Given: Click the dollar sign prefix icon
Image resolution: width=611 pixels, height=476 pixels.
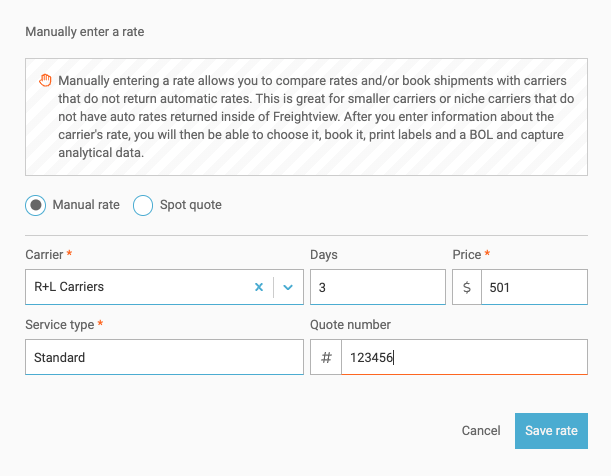Looking at the screenshot, I should (466, 287).
